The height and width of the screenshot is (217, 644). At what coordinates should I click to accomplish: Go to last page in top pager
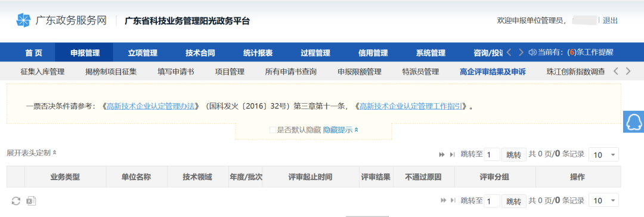coord(452,154)
